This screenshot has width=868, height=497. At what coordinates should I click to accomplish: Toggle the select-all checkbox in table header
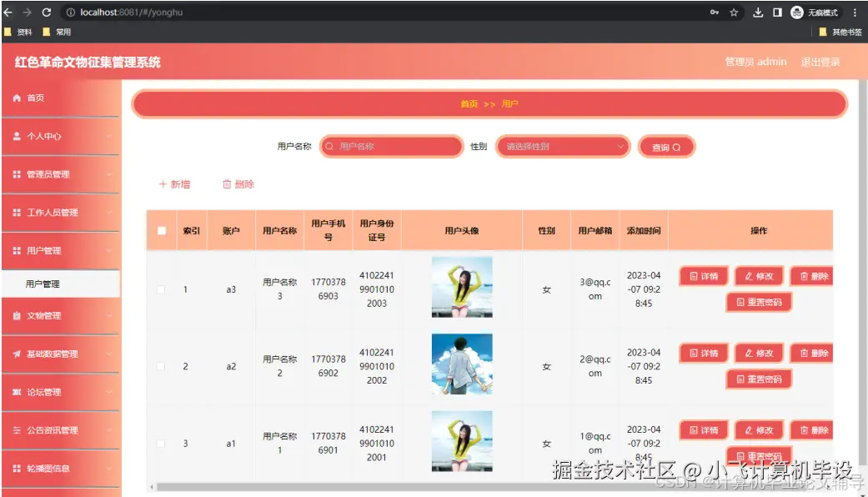coord(161,231)
